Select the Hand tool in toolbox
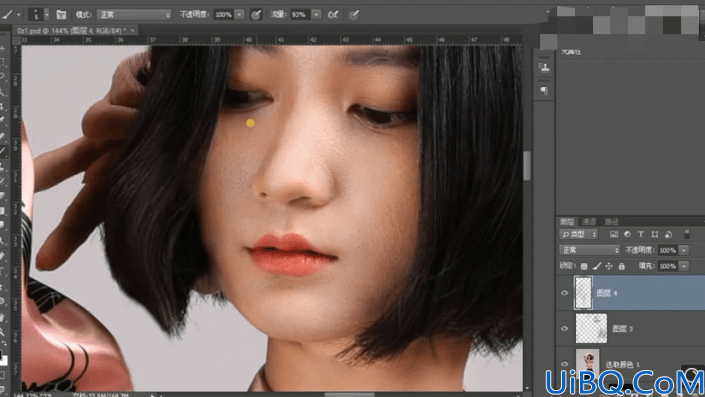Screen dimensions: 705x397 [x=3, y=317]
